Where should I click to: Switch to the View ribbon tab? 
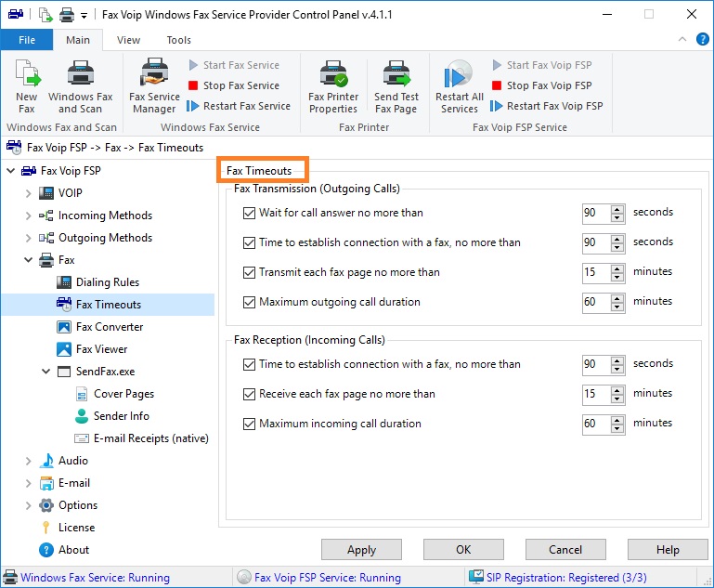128,40
